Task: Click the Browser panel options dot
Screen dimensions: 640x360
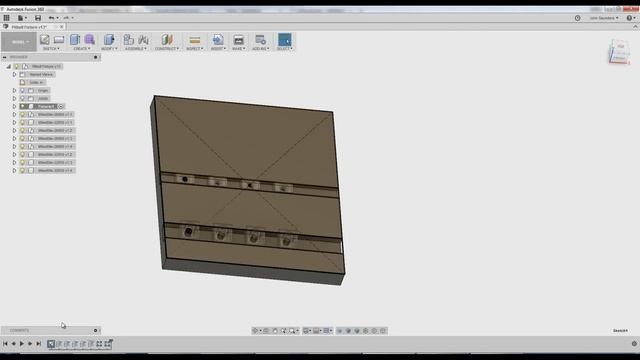Action: tap(96, 57)
